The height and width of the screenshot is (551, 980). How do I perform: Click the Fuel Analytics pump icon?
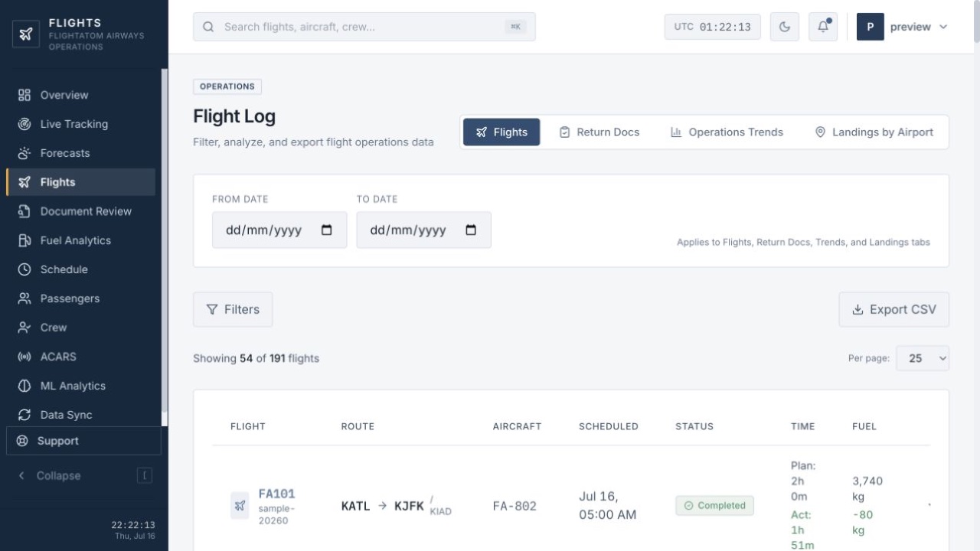[x=24, y=240]
